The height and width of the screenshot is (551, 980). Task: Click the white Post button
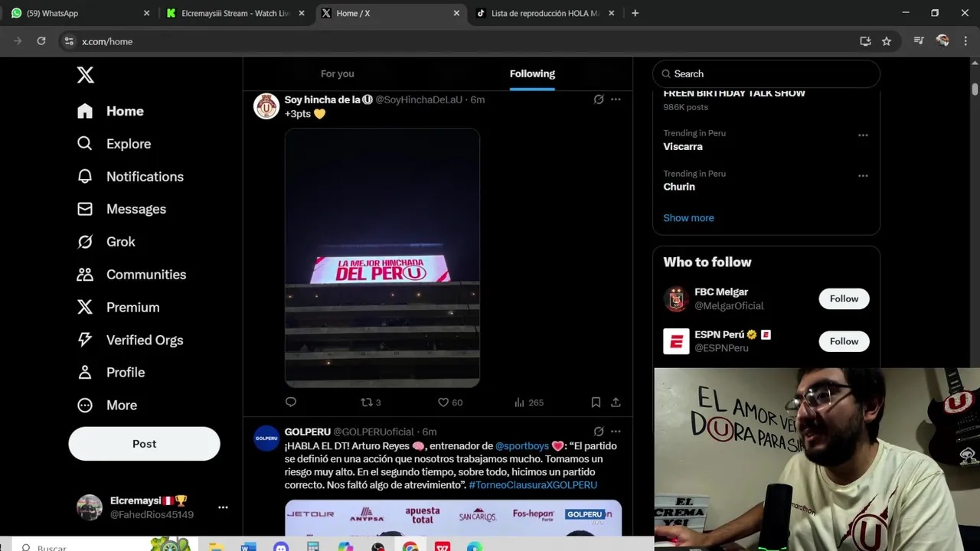click(x=144, y=444)
